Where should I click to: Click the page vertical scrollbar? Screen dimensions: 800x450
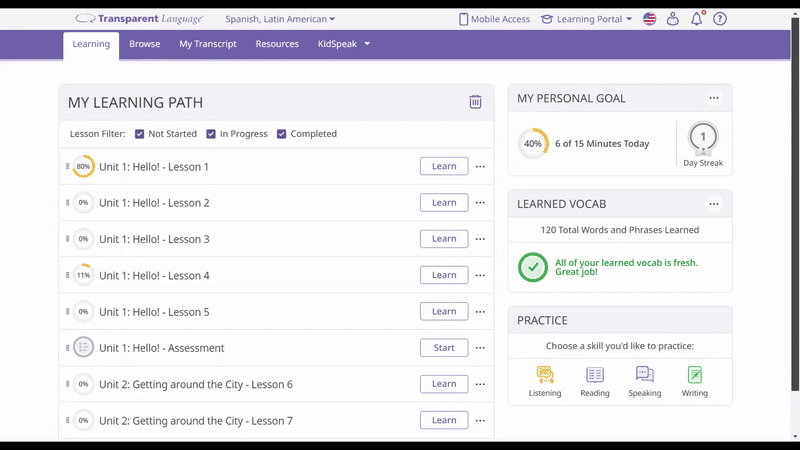click(795, 204)
